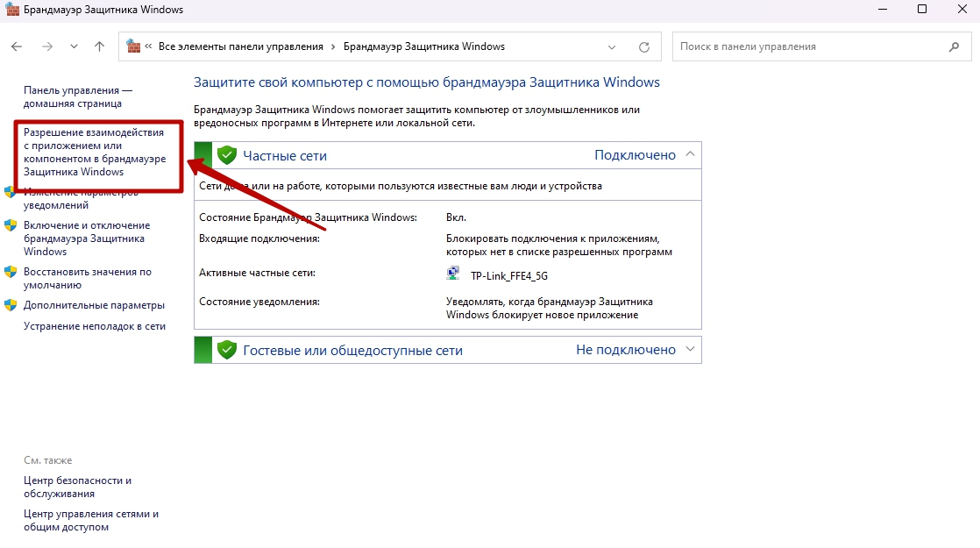Click the search magnifier icon
The image size is (980, 548).
point(954,46)
